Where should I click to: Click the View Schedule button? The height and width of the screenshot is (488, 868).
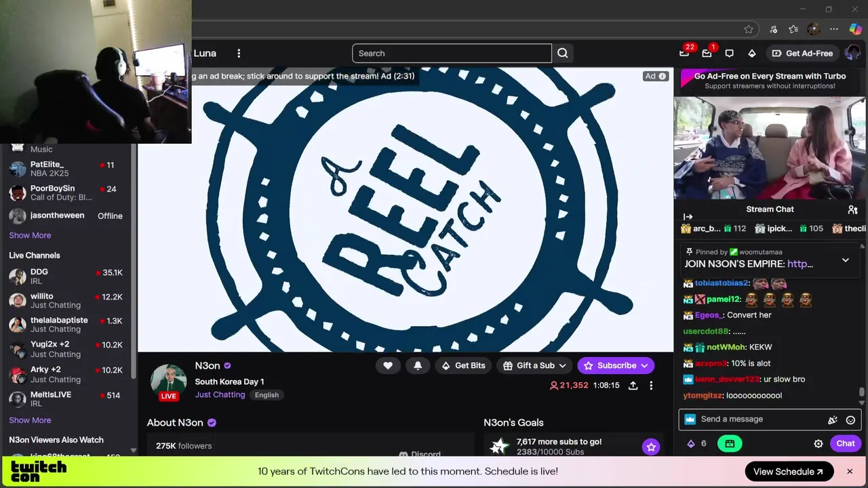click(789, 472)
